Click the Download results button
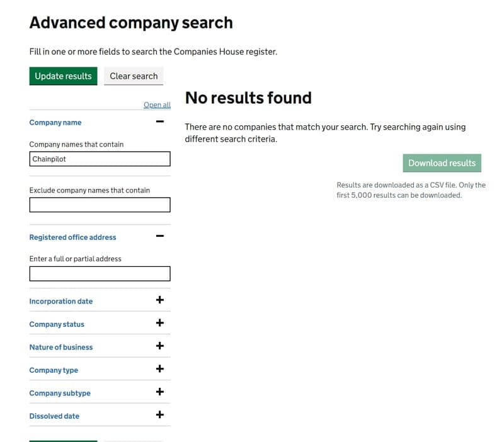This screenshot has height=442, width=504. point(442,163)
